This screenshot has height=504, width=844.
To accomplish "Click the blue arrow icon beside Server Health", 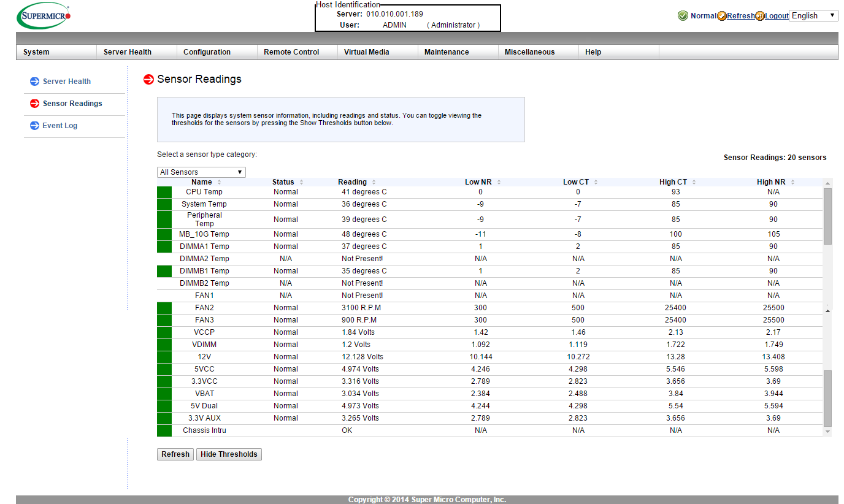I will tap(34, 82).
